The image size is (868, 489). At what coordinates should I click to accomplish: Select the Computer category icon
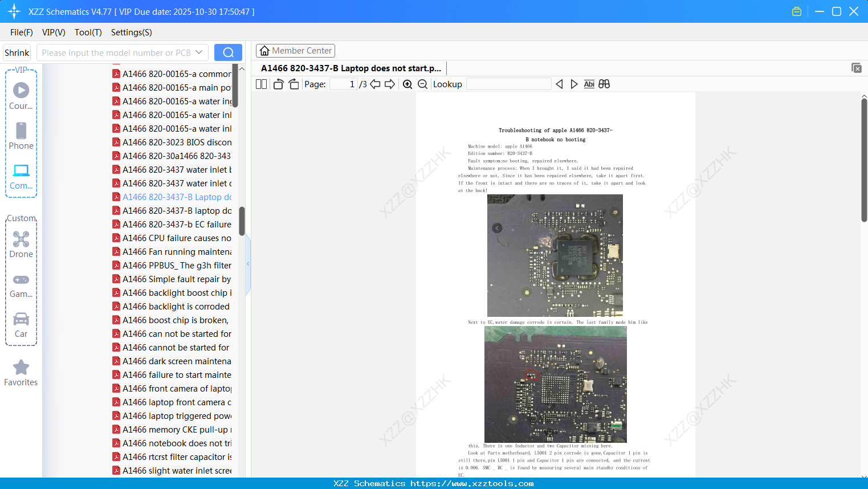(x=21, y=176)
